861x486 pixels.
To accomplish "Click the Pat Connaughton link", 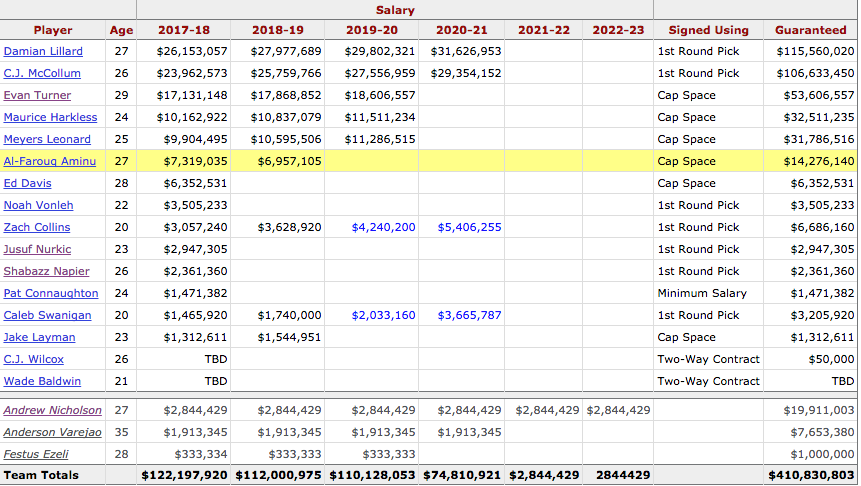I will pyautogui.click(x=51, y=293).
